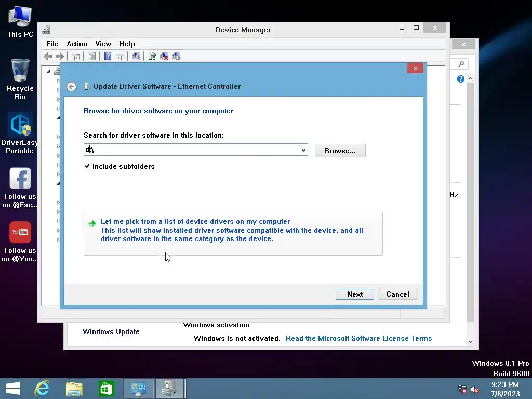Uncheck the Include subfolders checkbox
Viewport: 532px width, 399px height.
[87, 166]
